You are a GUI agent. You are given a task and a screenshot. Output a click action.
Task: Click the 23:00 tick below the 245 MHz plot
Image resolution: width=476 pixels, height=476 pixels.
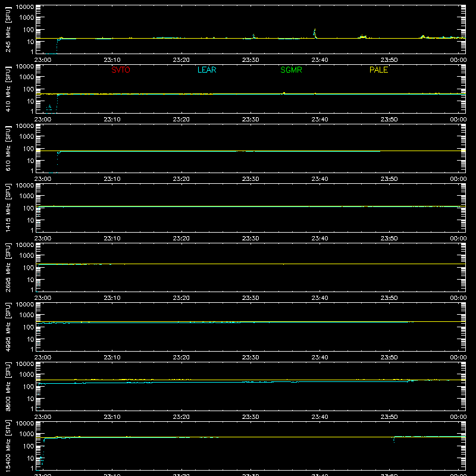43,60
